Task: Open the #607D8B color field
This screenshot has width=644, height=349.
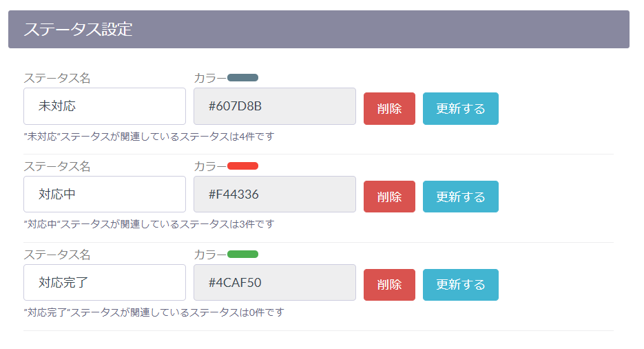Action: click(274, 106)
